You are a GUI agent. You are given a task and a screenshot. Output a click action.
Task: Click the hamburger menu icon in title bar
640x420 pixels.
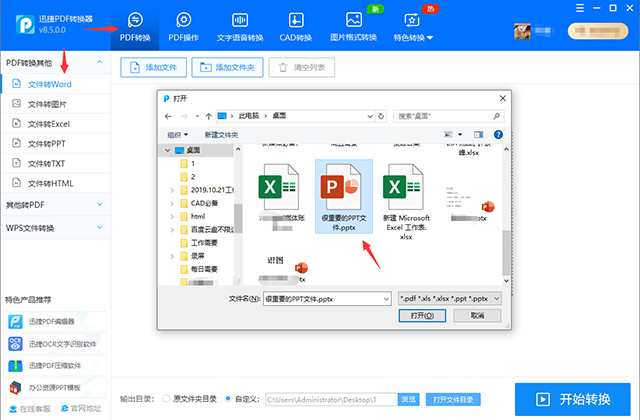[x=580, y=8]
